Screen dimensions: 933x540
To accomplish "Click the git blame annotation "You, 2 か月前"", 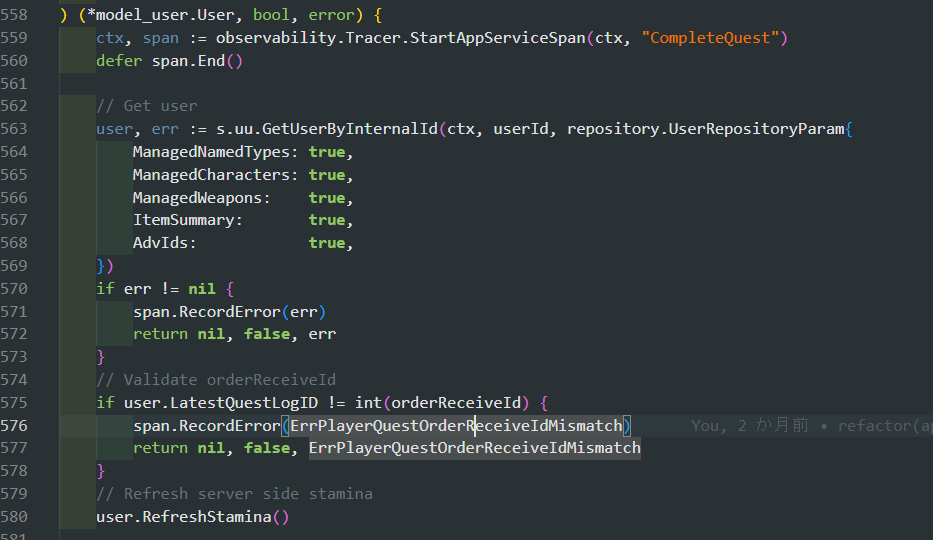I will coord(750,426).
